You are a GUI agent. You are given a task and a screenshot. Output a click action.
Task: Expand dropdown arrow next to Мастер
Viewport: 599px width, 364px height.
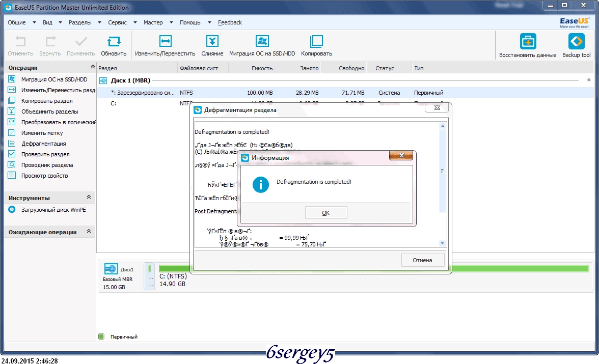pos(172,22)
